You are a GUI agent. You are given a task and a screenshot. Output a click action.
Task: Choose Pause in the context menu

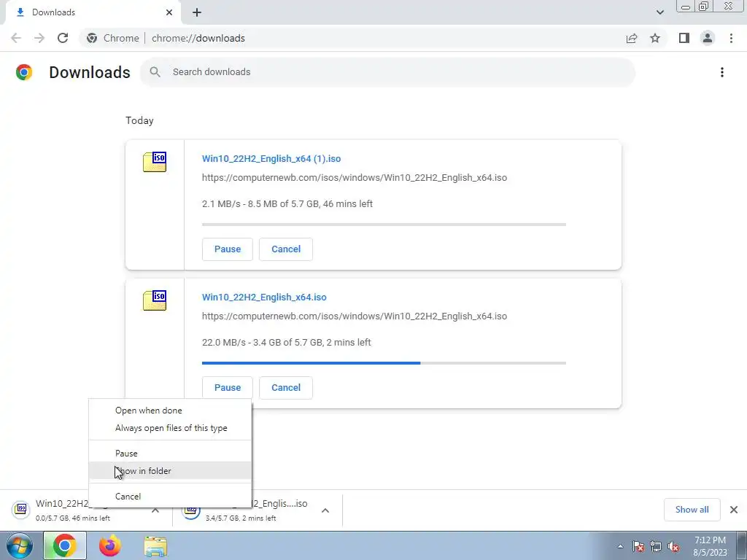tap(170, 454)
